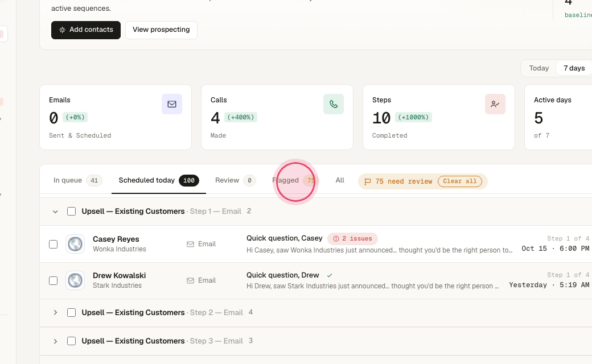
Task: Expand the Step 3 — Email group
Action: point(55,341)
